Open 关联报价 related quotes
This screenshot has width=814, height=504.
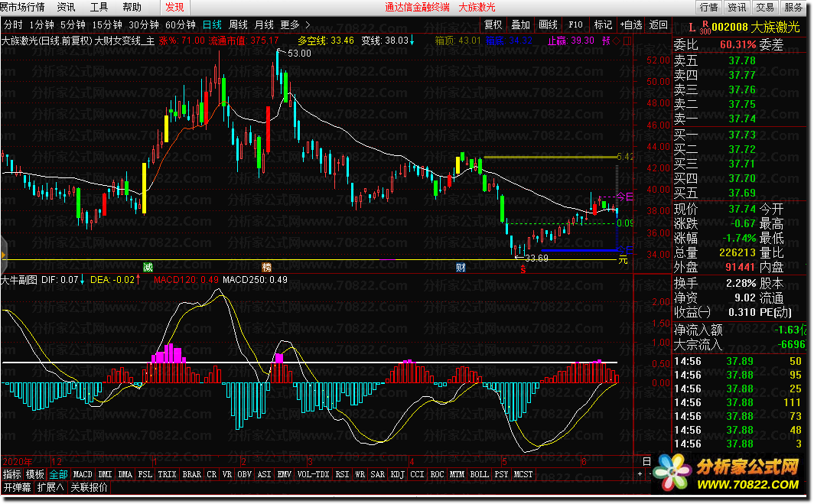point(90,487)
